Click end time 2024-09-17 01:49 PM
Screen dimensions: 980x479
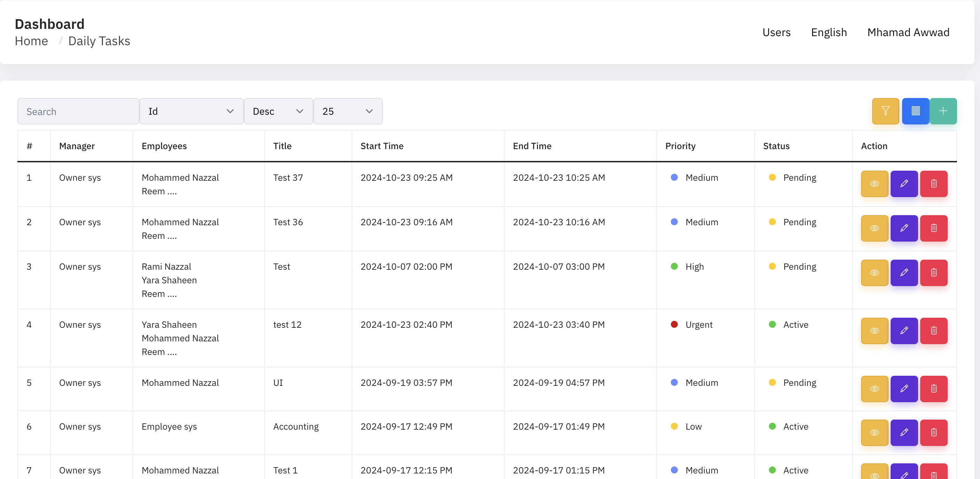click(559, 427)
